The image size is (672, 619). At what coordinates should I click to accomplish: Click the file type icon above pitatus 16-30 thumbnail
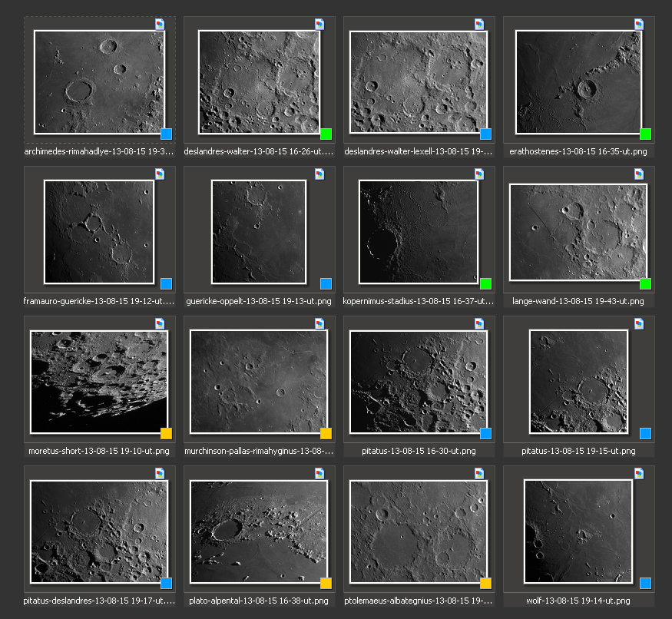(479, 324)
